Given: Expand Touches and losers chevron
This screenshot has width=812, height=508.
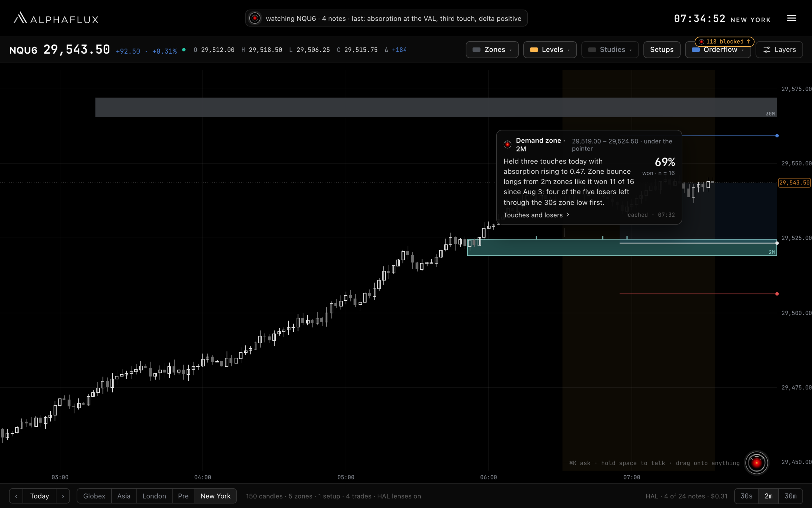Looking at the screenshot, I should 568,215.
